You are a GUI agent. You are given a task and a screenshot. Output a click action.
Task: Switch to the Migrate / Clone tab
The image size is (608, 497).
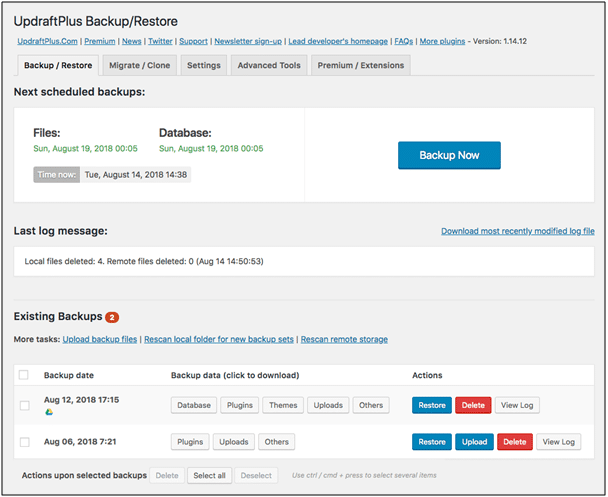pyautogui.click(x=140, y=65)
